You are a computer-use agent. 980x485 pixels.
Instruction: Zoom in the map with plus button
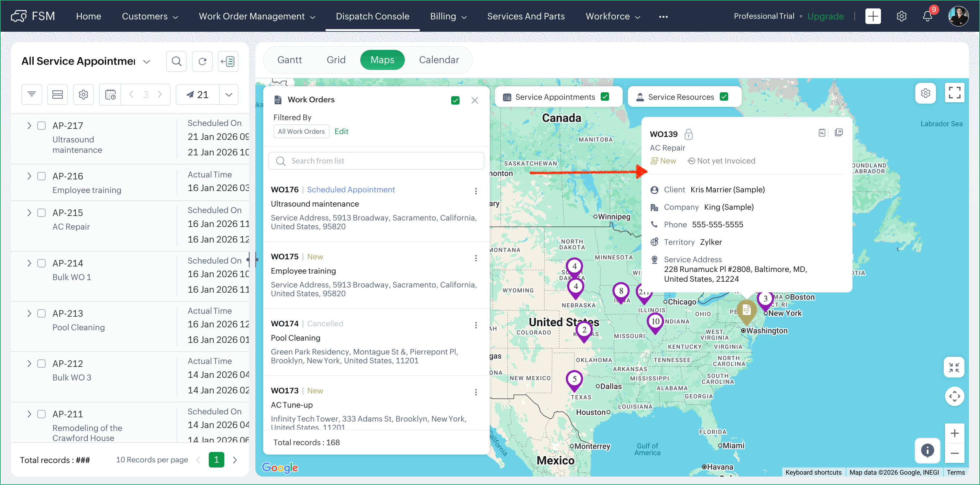click(x=954, y=433)
